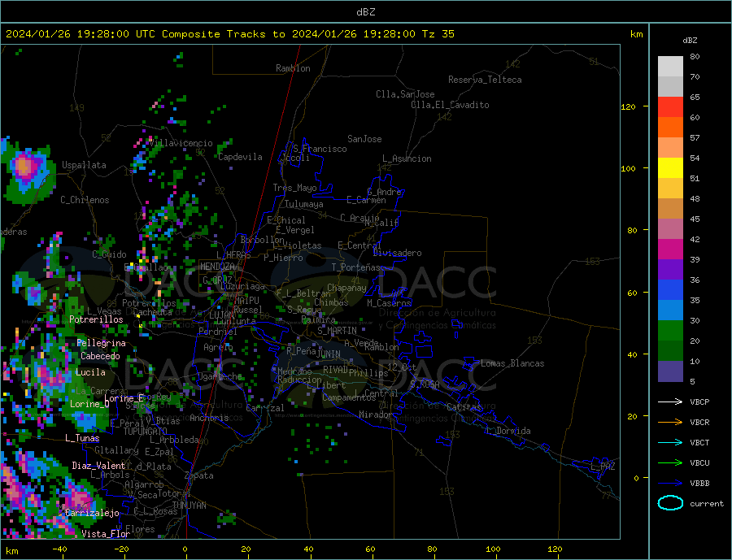The height and width of the screenshot is (560, 732).
Task: Click the 'Vista_Flor' map label
Action: coord(106,534)
